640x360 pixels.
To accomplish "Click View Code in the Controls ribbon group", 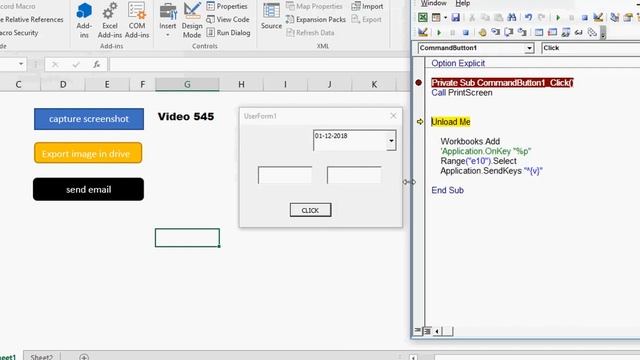I will point(228,19).
